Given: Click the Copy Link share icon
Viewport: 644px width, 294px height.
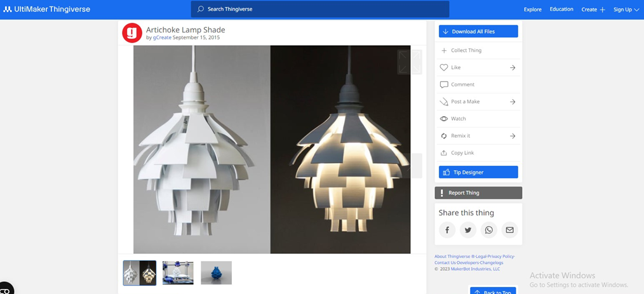Looking at the screenshot, I should pyautogui.click(x=443, y=153).
